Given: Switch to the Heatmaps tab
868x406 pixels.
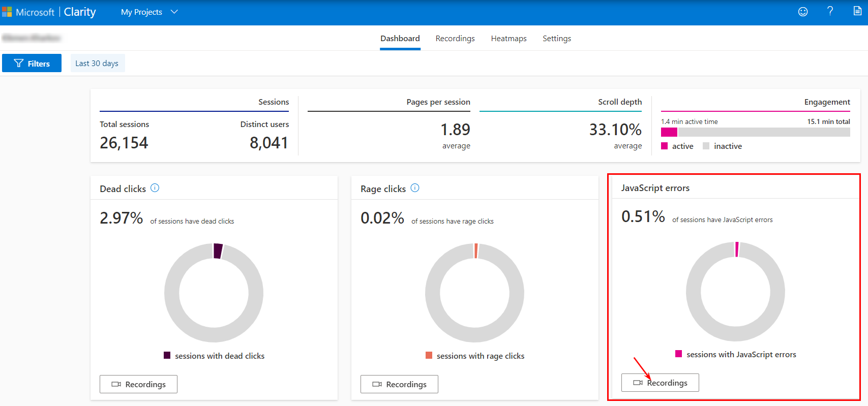Looking at the screenshot, I should pos(508,39).
